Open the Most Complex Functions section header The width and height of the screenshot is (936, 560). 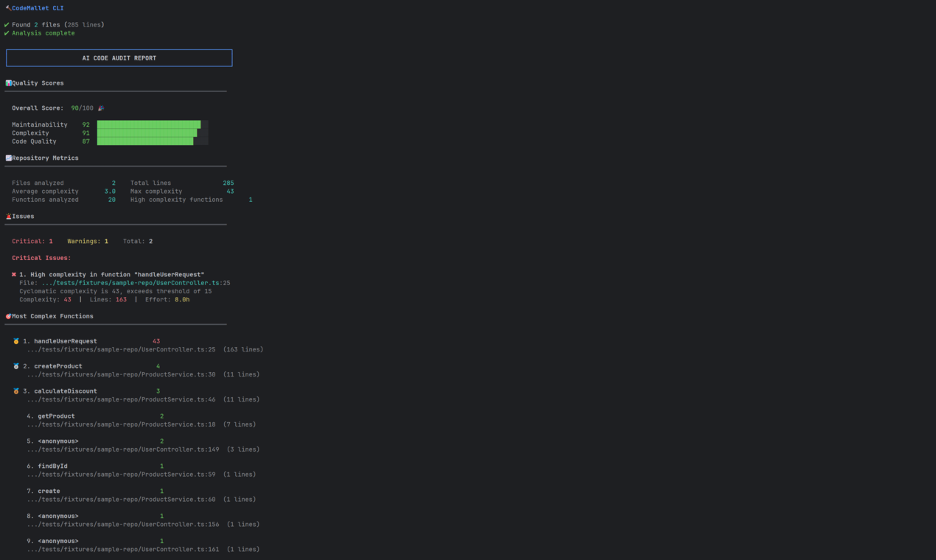point(52,315)
